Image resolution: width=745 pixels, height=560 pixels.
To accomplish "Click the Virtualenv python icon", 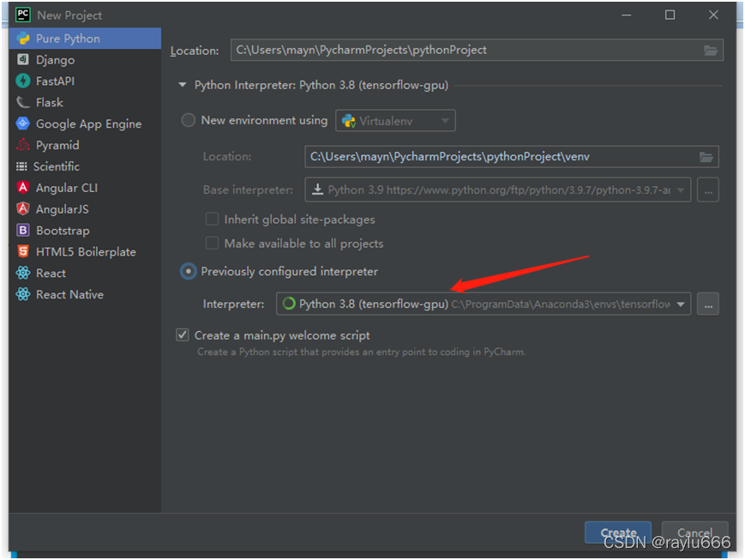I will 349,121.
